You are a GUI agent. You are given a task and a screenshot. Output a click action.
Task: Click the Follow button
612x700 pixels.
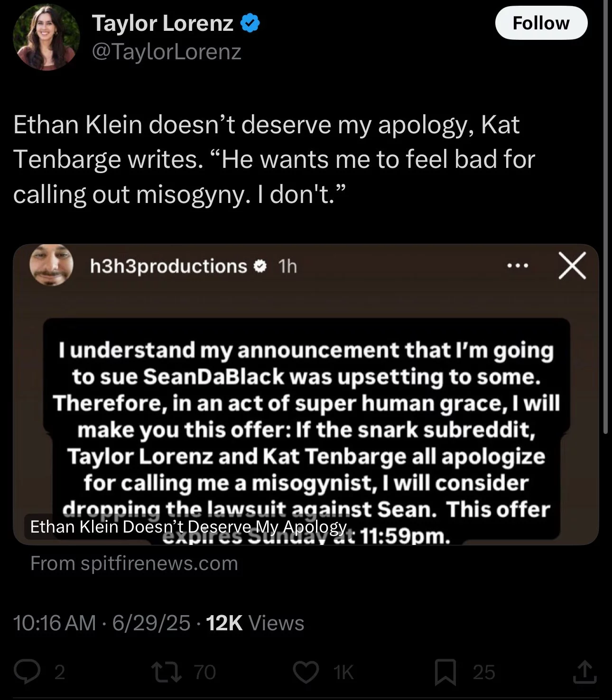541,23
